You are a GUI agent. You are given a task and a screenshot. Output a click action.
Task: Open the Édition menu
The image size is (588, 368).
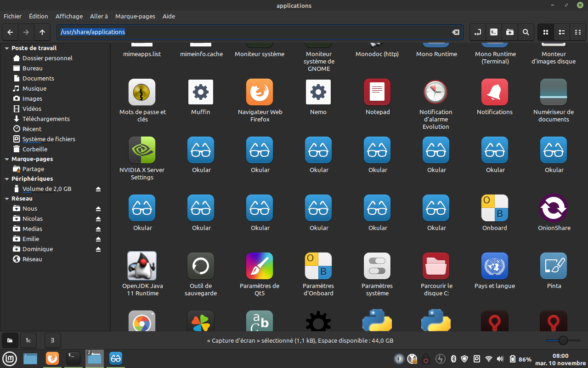pyautogui.click(x=39, y=16)
